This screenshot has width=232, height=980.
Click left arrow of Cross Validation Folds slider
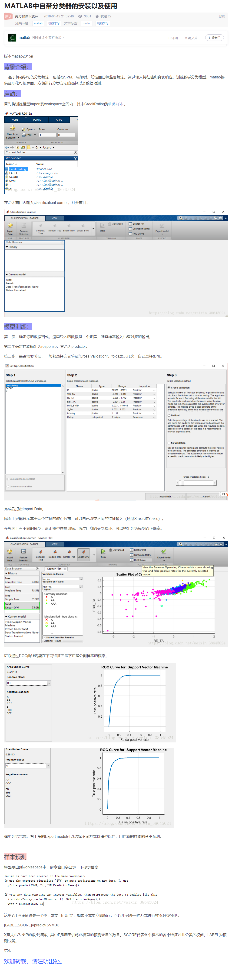coord(178,483)
